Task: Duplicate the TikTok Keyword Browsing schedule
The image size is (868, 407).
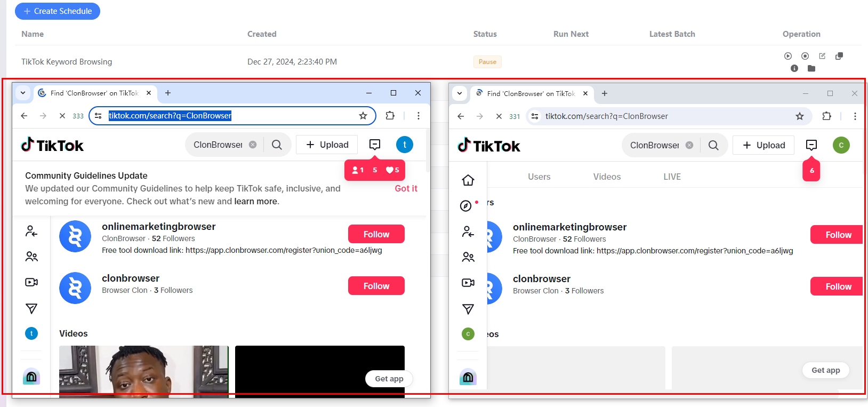Action: pos(839,56)
